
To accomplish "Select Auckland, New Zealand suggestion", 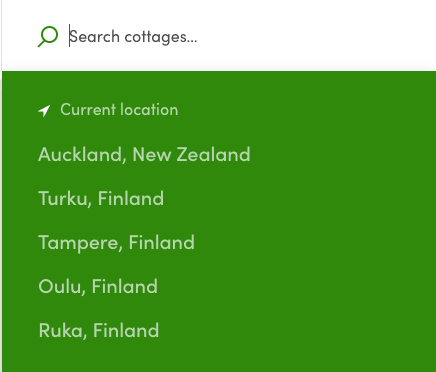I will (144, 154).
